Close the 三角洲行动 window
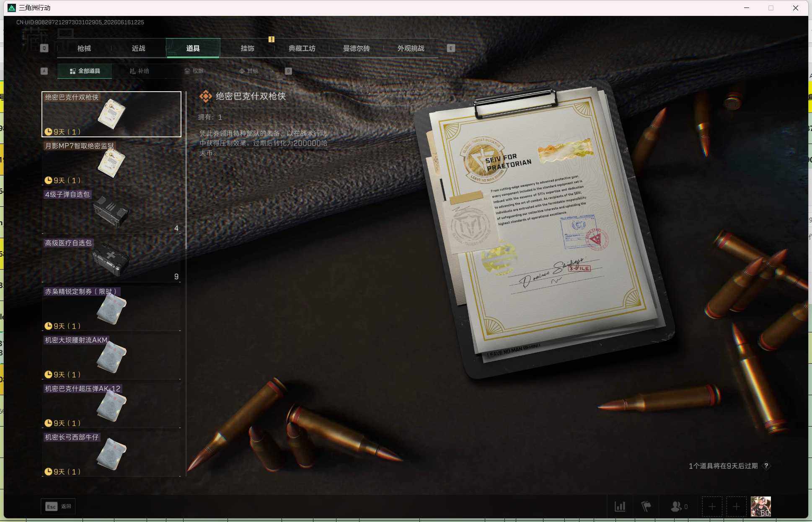 [x=796, y=8]
